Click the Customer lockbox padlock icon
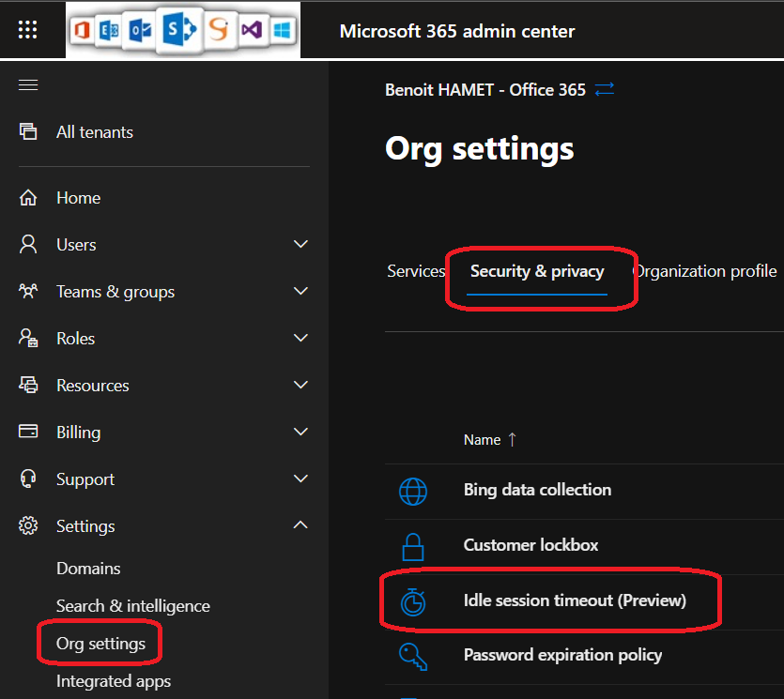This screenshot has height=699, width=784. (x=412, y=546)
